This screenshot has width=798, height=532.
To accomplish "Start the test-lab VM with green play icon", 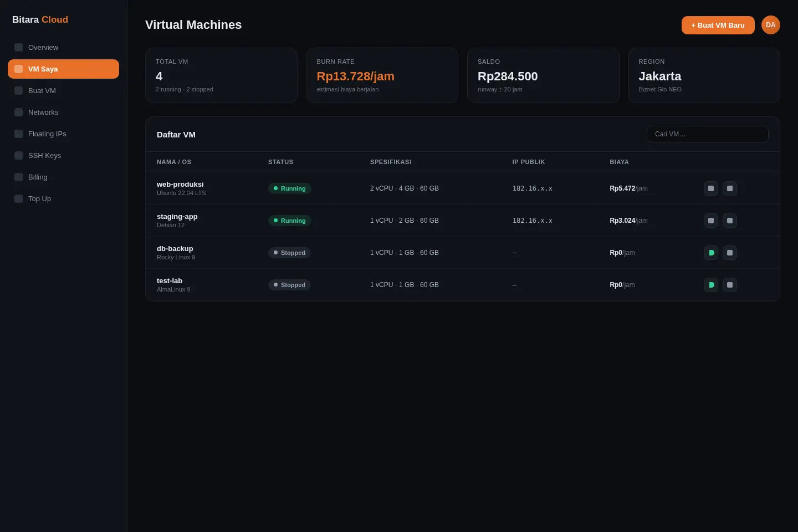I will point(711,285).
